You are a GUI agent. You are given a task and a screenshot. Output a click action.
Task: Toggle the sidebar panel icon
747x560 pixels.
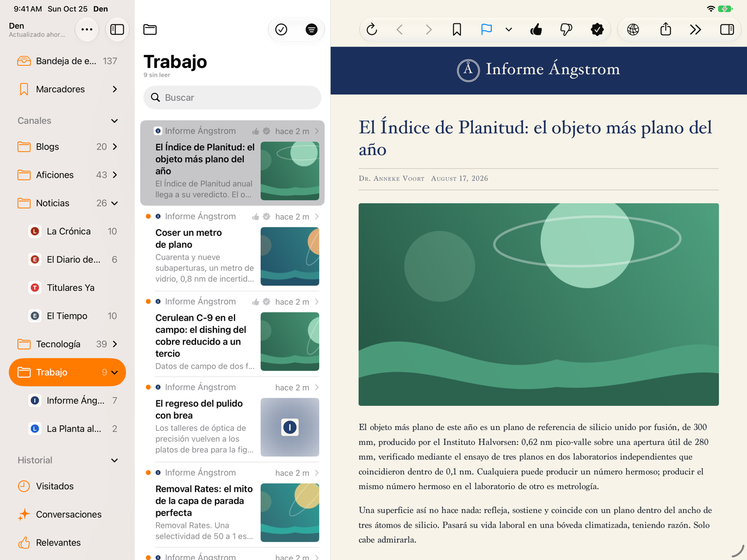(117, 29)
